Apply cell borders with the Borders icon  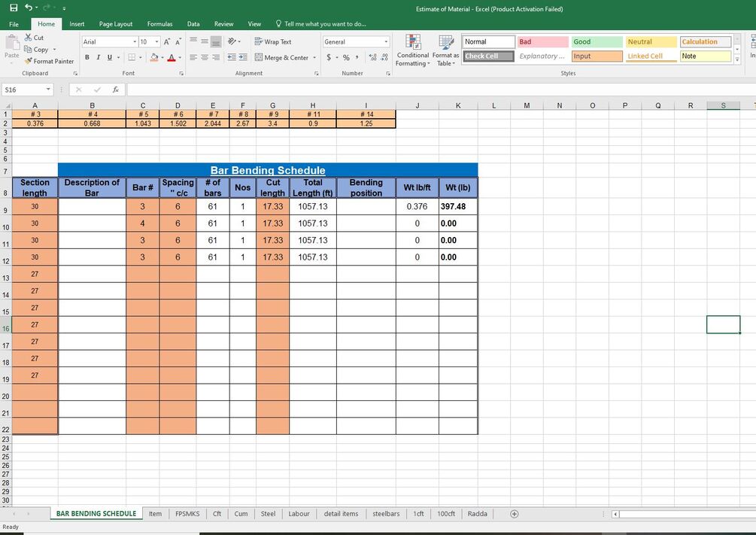coord(132,57)
